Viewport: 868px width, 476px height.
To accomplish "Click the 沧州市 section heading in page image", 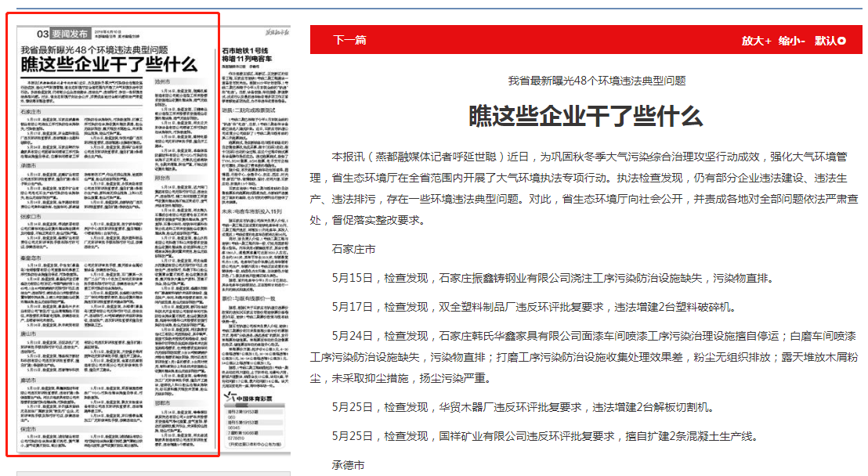I will pyautogui.click(x=163, y=81).
